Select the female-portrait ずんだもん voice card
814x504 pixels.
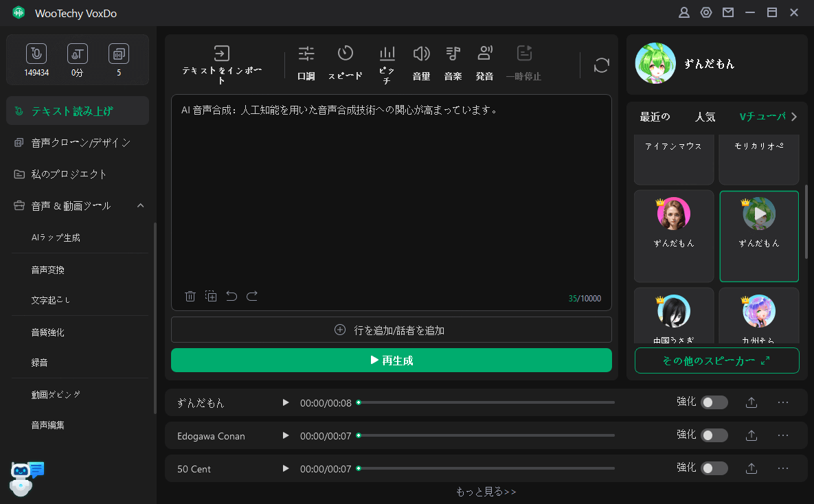(674, 236)
